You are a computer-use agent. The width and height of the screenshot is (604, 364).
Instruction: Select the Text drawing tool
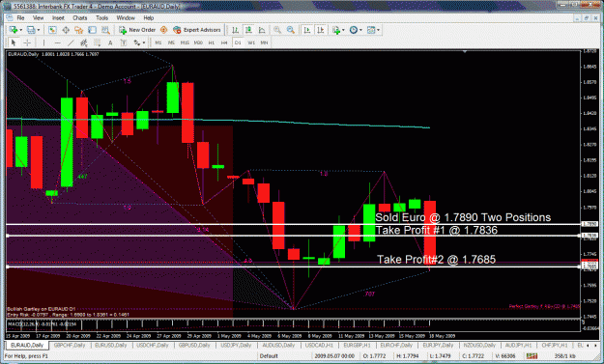point(110,42)
